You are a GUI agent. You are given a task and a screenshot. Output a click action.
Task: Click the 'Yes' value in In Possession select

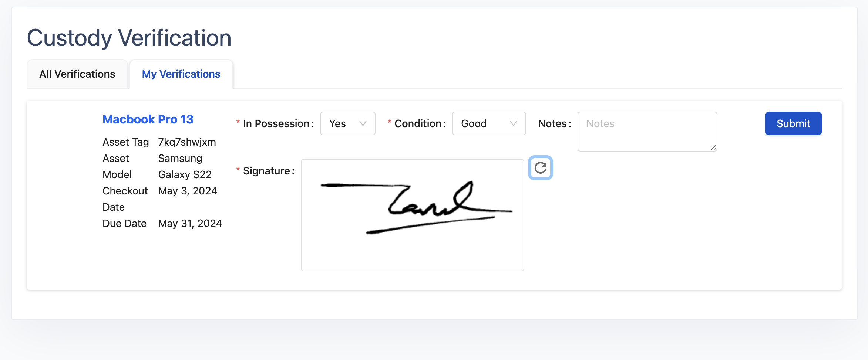(337, 123)
